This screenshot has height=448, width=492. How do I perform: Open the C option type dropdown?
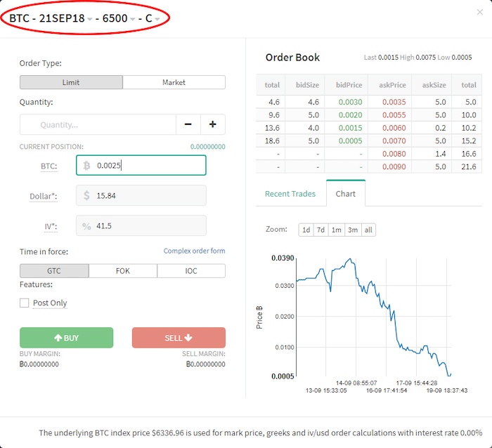point(153,18)
